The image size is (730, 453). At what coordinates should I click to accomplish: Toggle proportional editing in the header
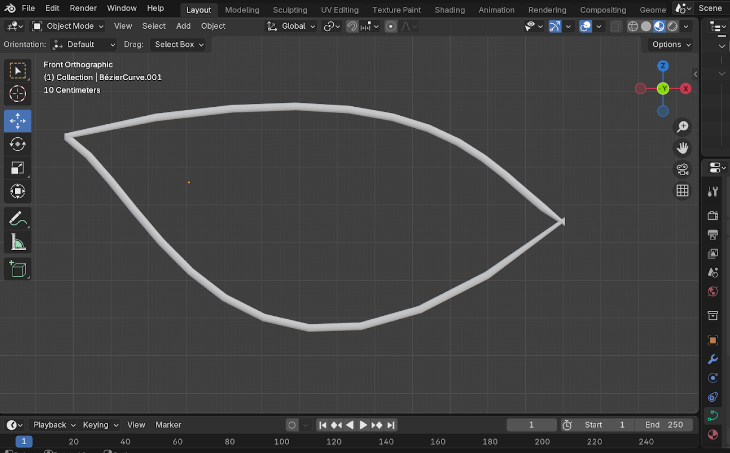tap(391, 26)
